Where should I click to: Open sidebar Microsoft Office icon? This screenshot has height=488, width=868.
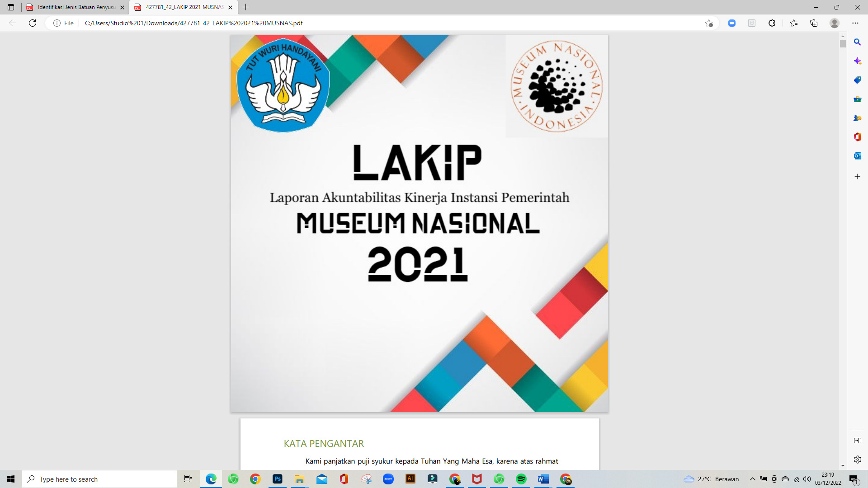(x=857, y=137)
